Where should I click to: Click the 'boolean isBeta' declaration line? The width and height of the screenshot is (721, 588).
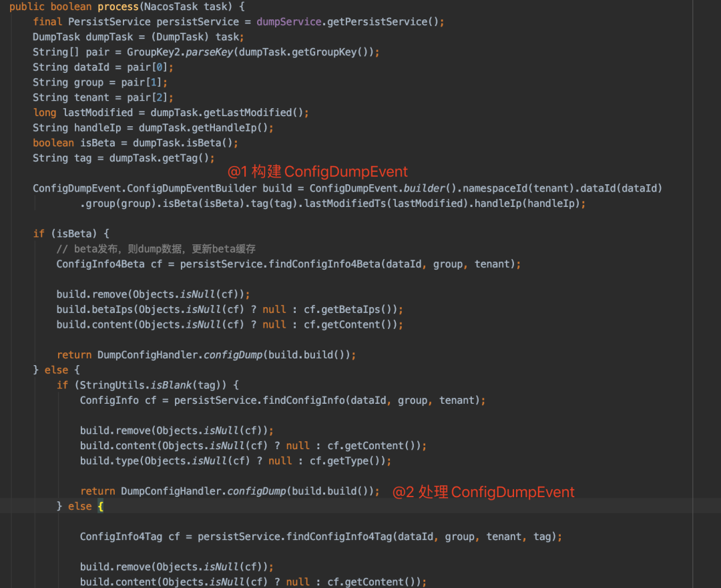[x=135, y=143]
